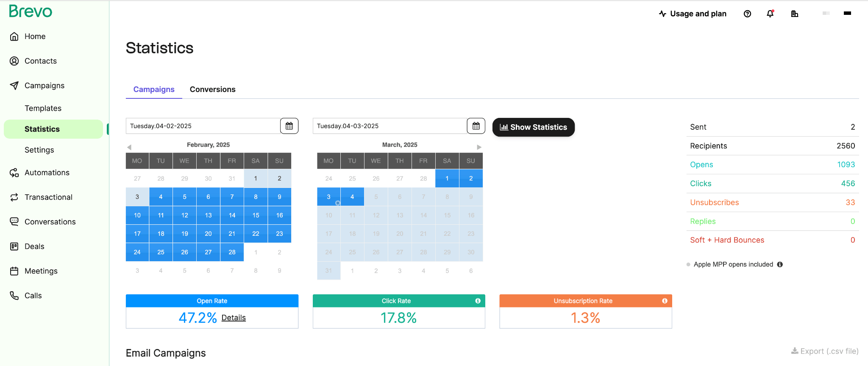Open the start date calendar picker icon

[289, 126]
